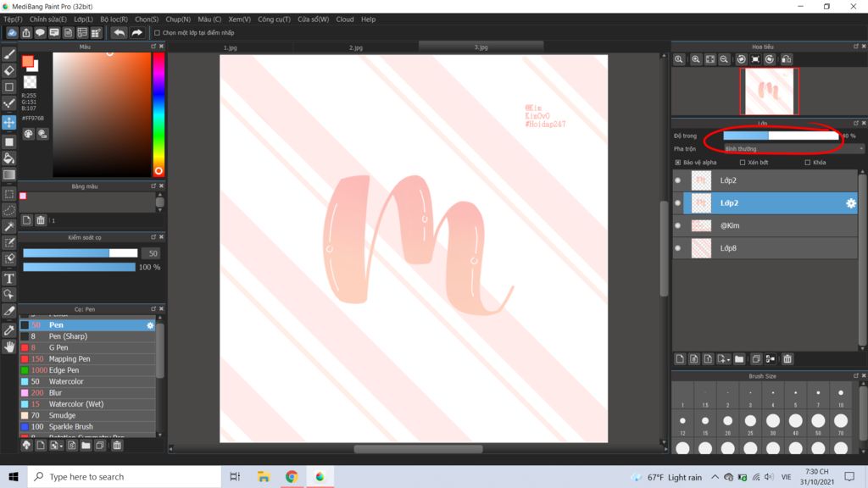This screenshot has width=868, height=488.
Task: Open 'Pha trộn' blending mode dropdown
Action: pyautogui.click(x=793, y=149)
